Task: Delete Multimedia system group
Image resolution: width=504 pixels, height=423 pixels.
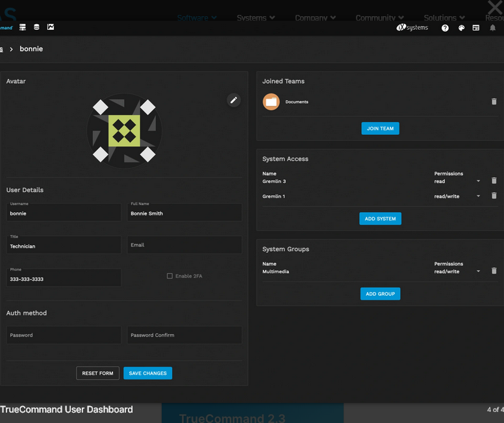Action: (494, 271)
